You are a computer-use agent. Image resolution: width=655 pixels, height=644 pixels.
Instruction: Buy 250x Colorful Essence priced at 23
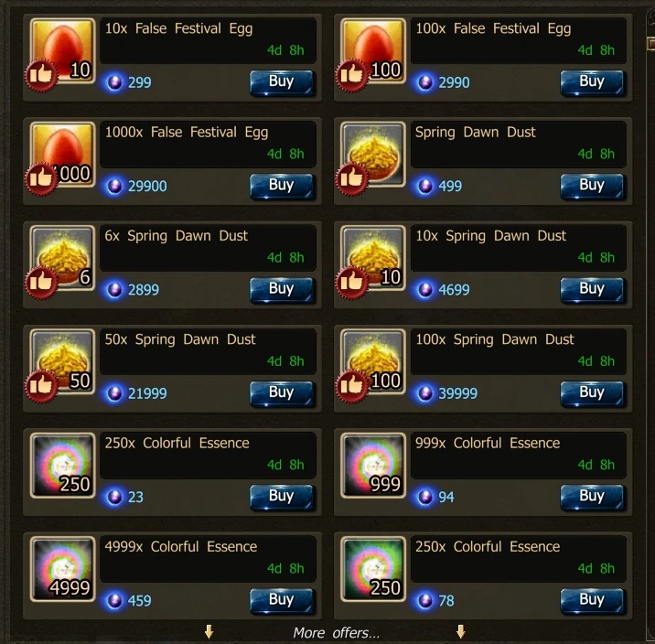coord(281,497)
